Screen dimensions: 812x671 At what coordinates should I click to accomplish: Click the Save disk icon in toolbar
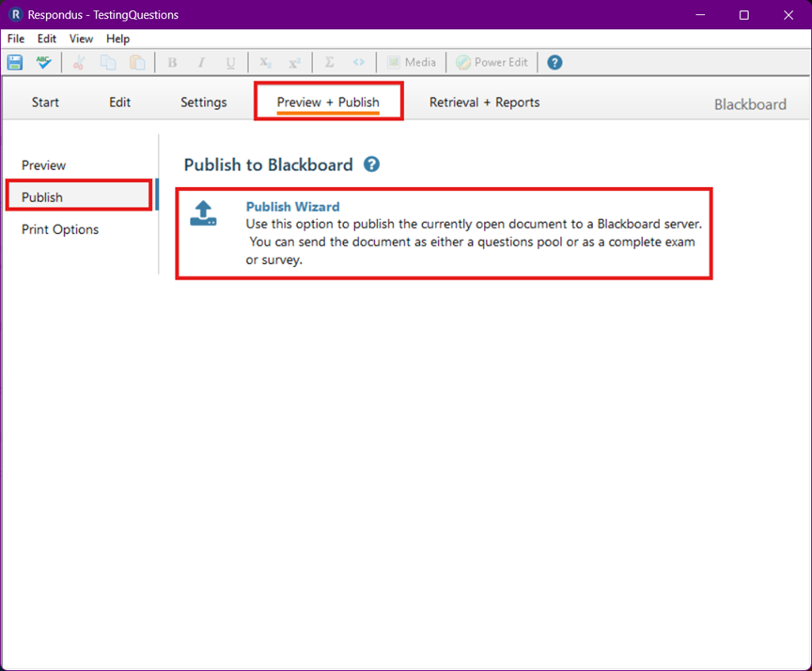(x=14, y=63)
